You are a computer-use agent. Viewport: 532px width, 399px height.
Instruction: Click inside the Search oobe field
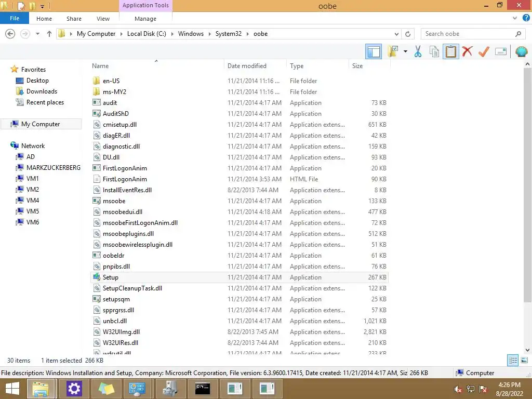click(469, 34)
